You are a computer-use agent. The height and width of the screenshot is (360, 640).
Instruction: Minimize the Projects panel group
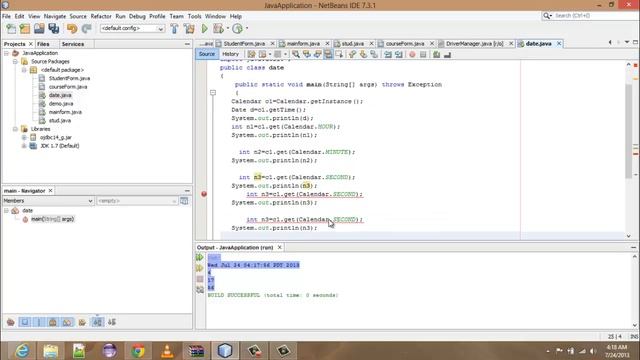187,44
